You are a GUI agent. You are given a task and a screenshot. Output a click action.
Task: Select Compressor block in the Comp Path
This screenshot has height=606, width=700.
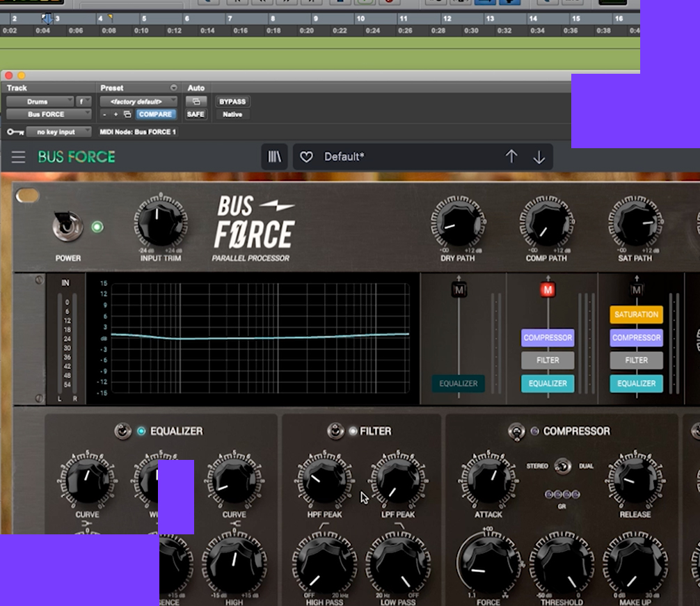coord(548,338)
